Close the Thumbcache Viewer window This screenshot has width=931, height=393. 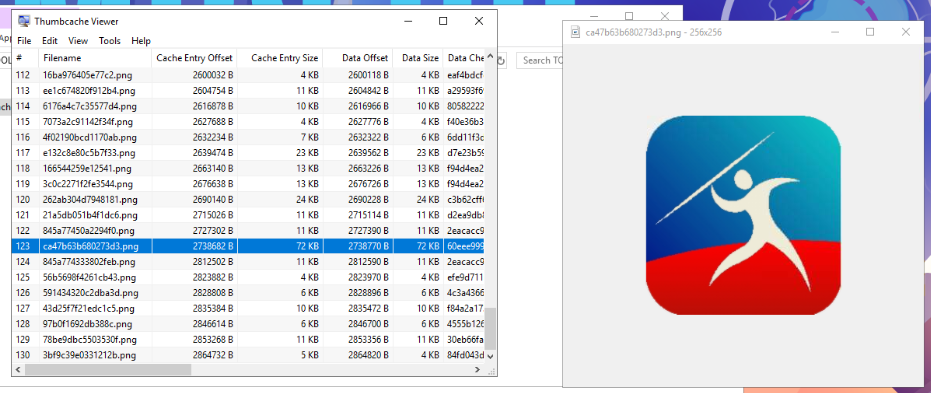tap(479, 21)
